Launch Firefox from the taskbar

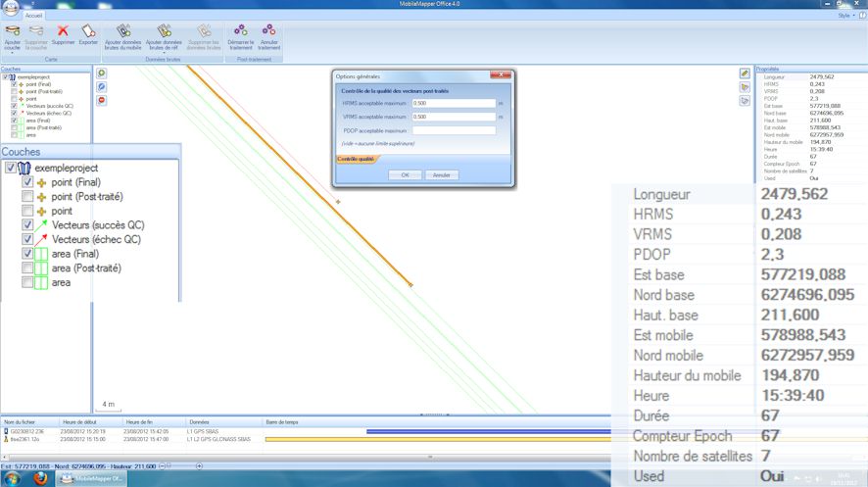[x=40, y=479]
